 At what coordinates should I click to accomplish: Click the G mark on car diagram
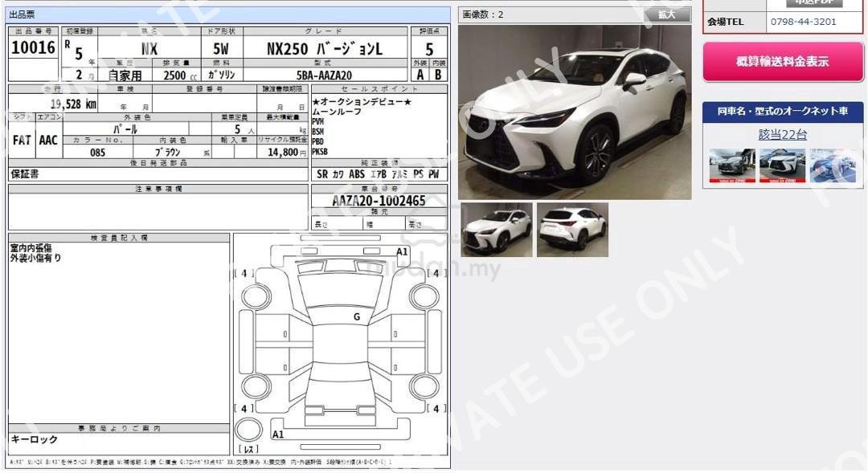tap(357, 317)
